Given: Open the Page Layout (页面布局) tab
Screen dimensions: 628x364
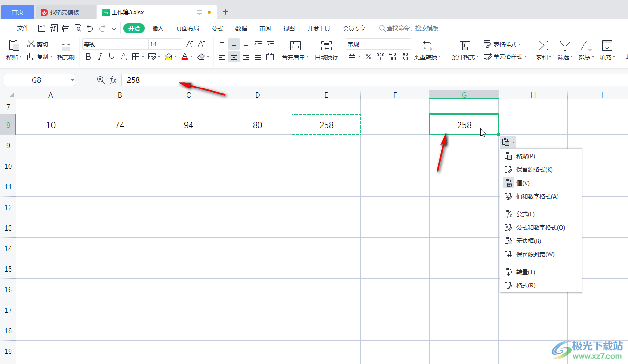Looking at the screenshot, I should click(x=188, y=28).
